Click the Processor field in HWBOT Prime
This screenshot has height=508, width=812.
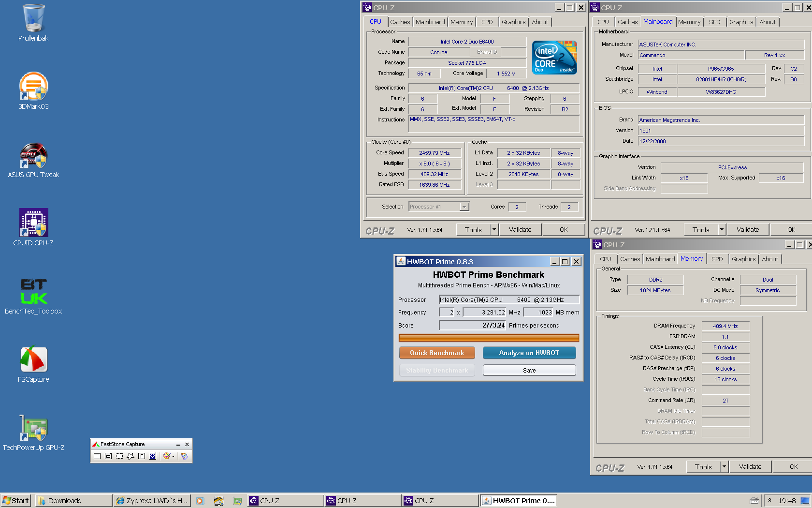coord(509,300)
